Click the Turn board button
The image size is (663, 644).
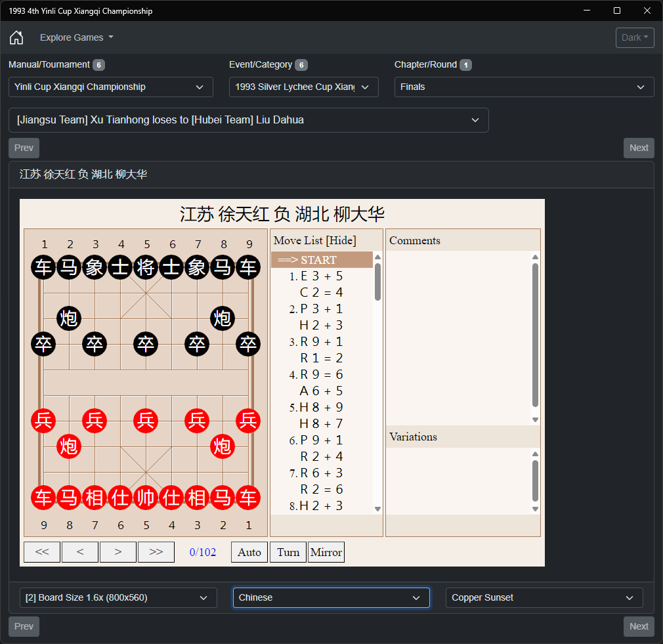288,552
